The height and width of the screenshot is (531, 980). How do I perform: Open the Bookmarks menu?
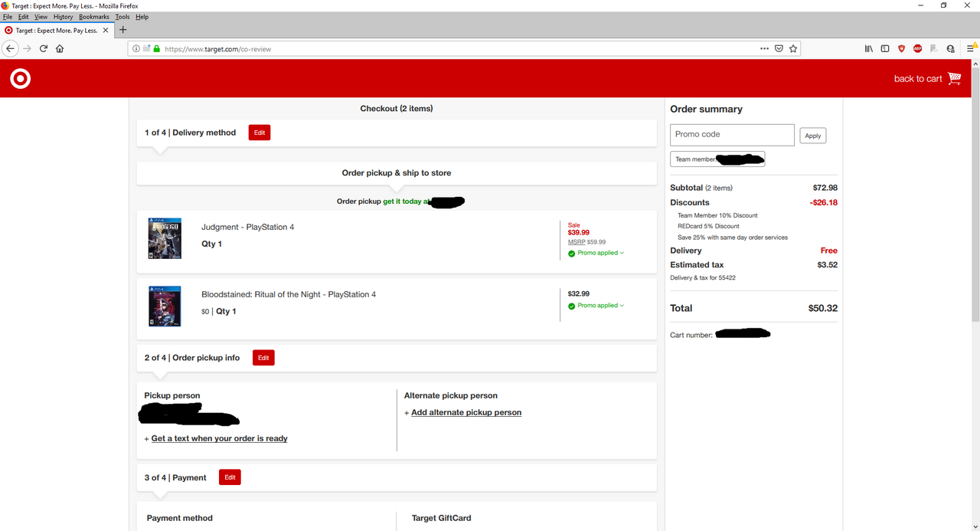click(x=94, y=17)
